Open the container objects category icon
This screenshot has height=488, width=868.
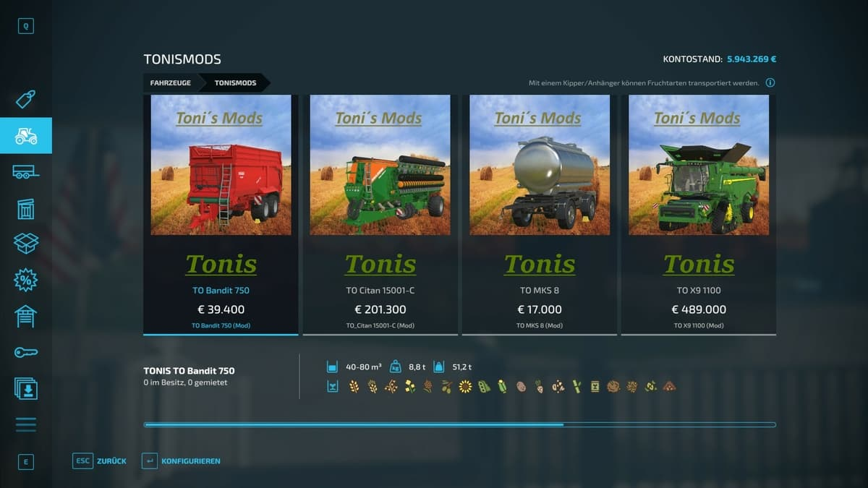click(x=26, y=208)
